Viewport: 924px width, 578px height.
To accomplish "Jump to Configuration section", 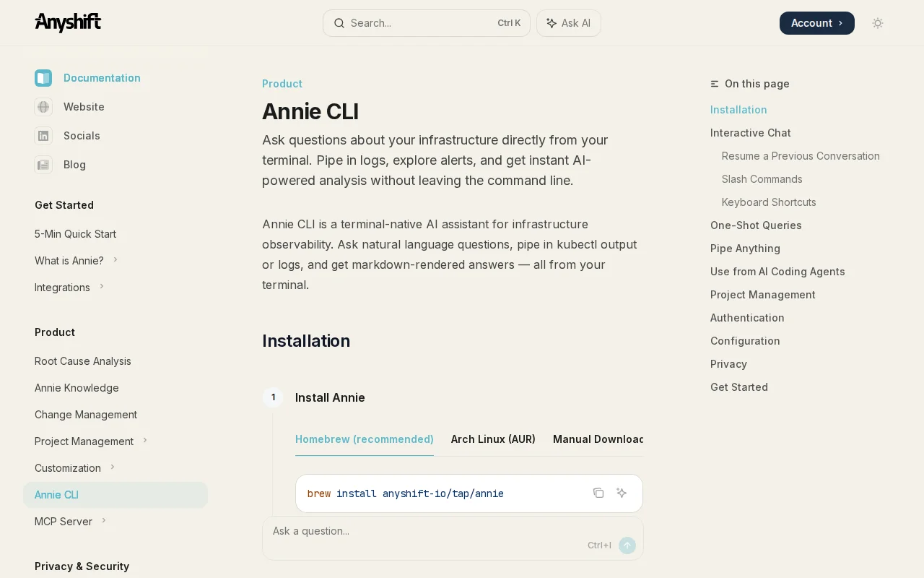I will 745,341.
